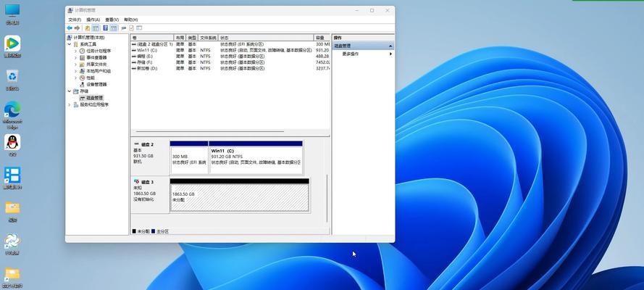
Task: Collapse the 存储 Storage node
Action: click(69, 91)
